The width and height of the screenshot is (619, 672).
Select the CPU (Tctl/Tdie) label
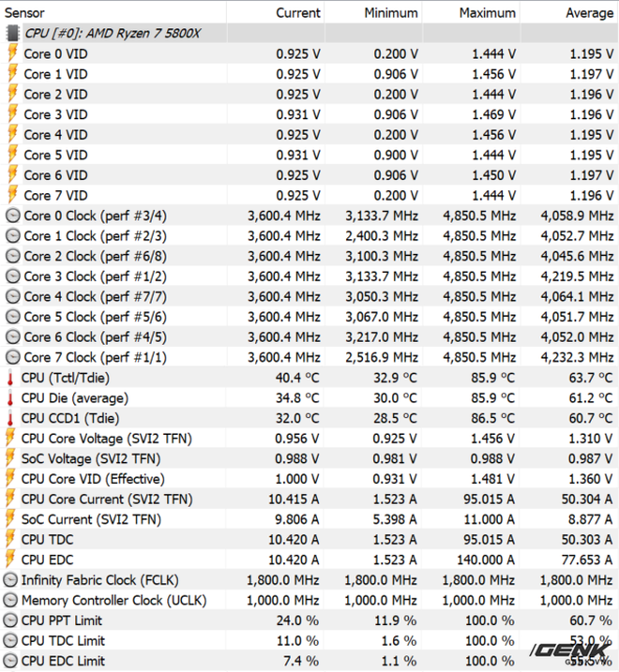[x=66, y=378]
